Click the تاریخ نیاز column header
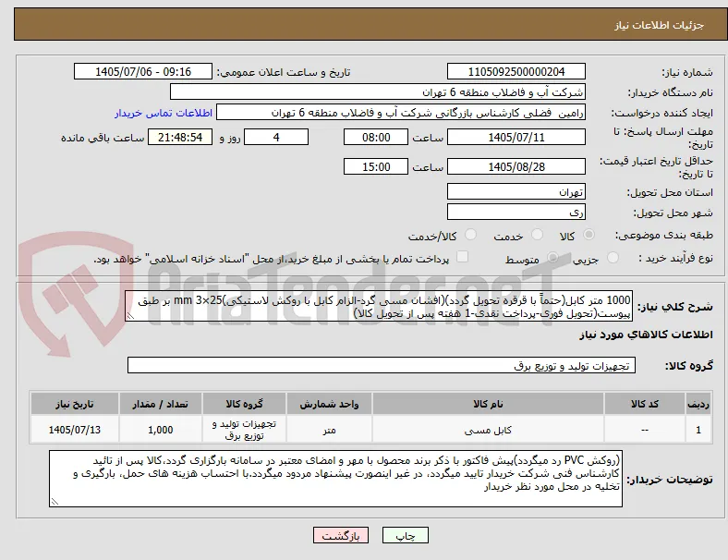 tap(75, 404)
